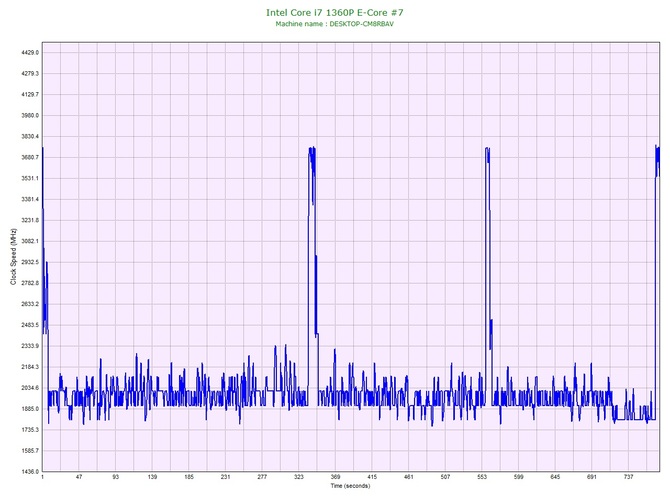Click the 3830.4 y-axis value
Viewport: 670px width, 503px height.
point(30,136)
